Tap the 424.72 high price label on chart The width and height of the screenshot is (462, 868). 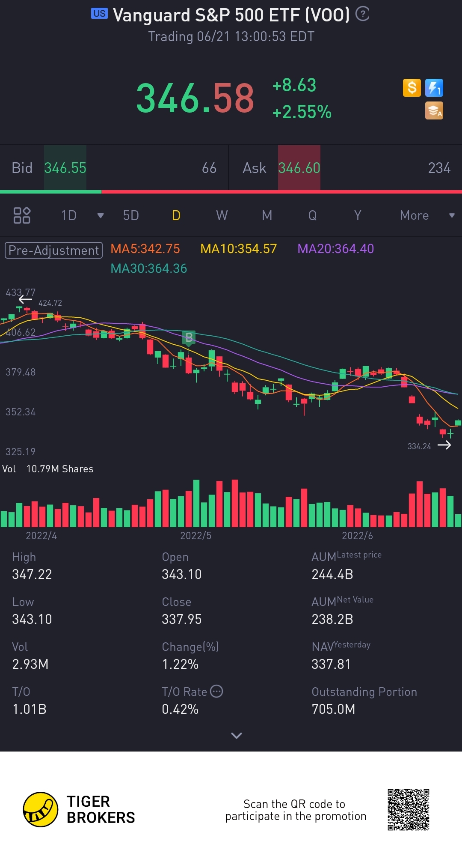click(x=50, y=303)
